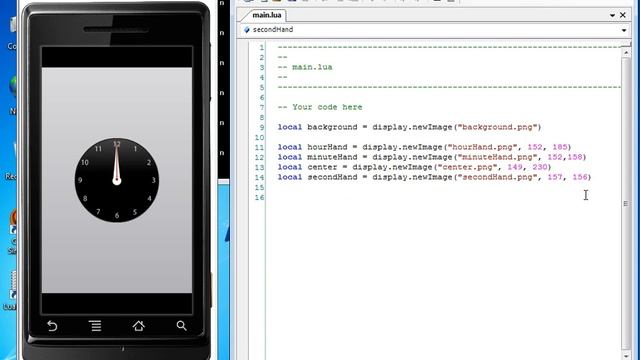
Task: Click the number 3 on the clock dial
Action: [153, 180]
